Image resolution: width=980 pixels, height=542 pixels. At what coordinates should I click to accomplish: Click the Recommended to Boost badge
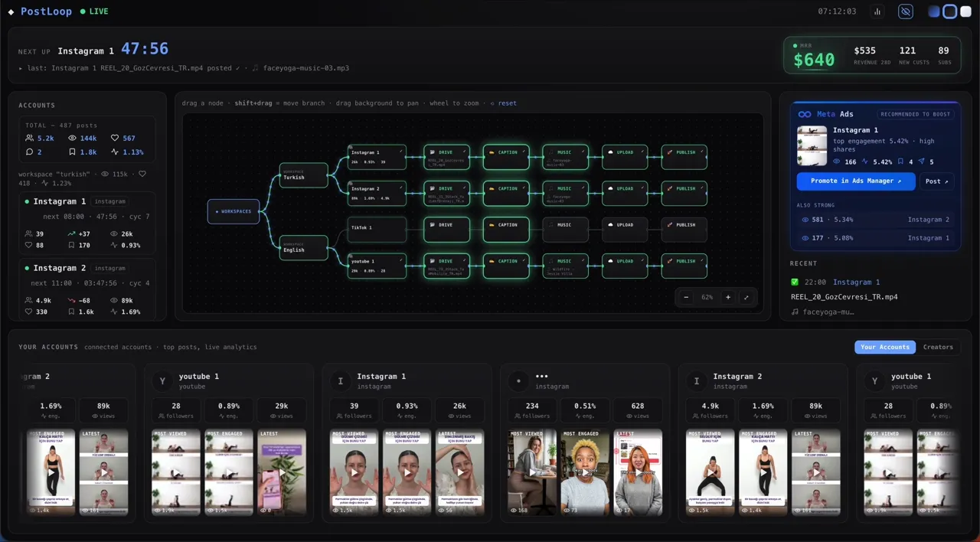[x=915, y=114]
